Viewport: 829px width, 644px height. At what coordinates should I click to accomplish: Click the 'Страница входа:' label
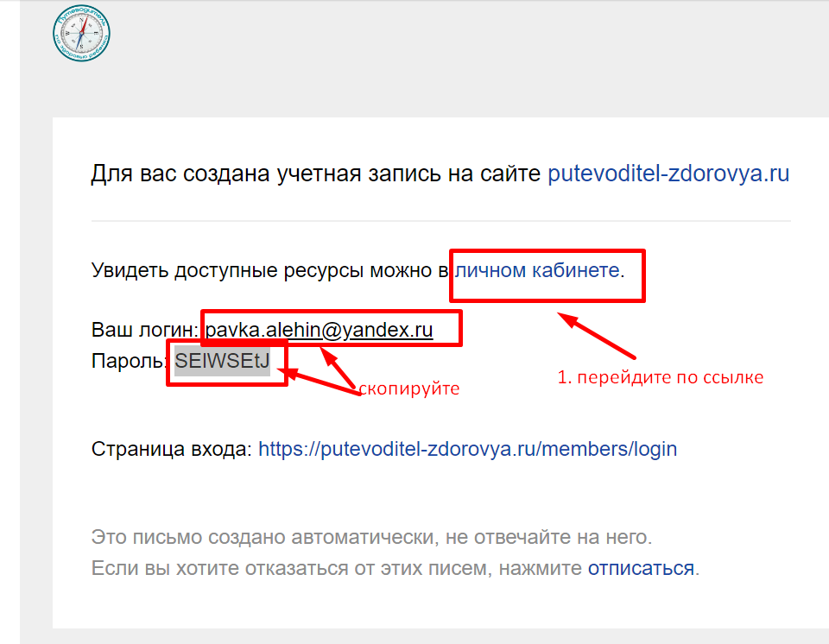[x=171, y=449]
